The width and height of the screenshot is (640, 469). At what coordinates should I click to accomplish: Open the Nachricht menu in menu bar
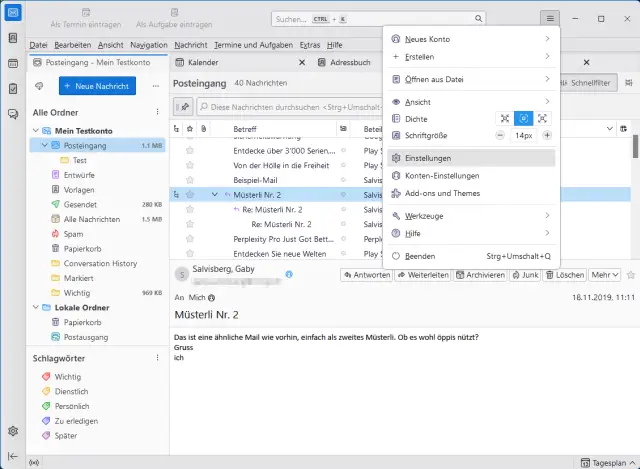[x=190, y=45]
